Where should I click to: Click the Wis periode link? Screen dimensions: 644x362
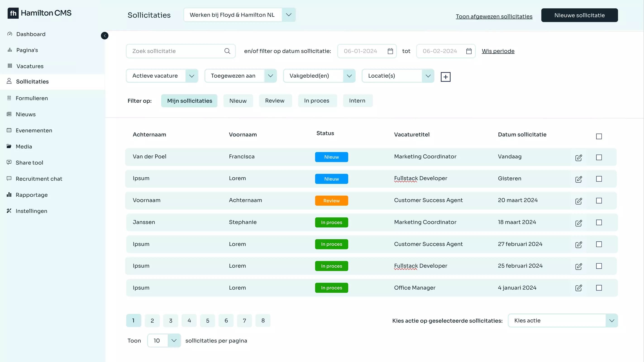pyautogui.click(x=498, y=51)
